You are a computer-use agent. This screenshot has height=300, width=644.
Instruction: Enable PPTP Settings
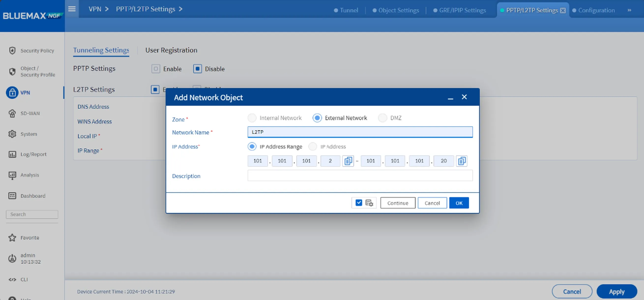(156, 69)
